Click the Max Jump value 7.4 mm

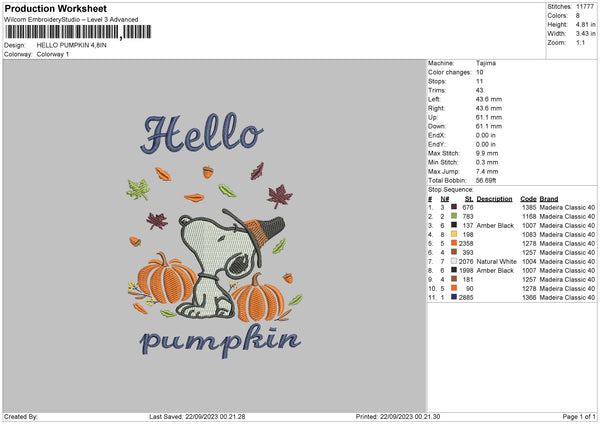pos(487,171)
